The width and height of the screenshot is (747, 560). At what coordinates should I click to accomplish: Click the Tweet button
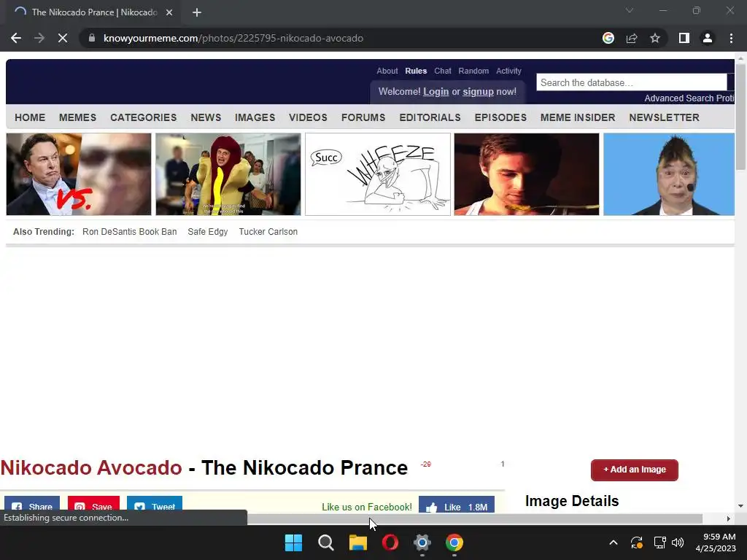(x=155, y=505)
